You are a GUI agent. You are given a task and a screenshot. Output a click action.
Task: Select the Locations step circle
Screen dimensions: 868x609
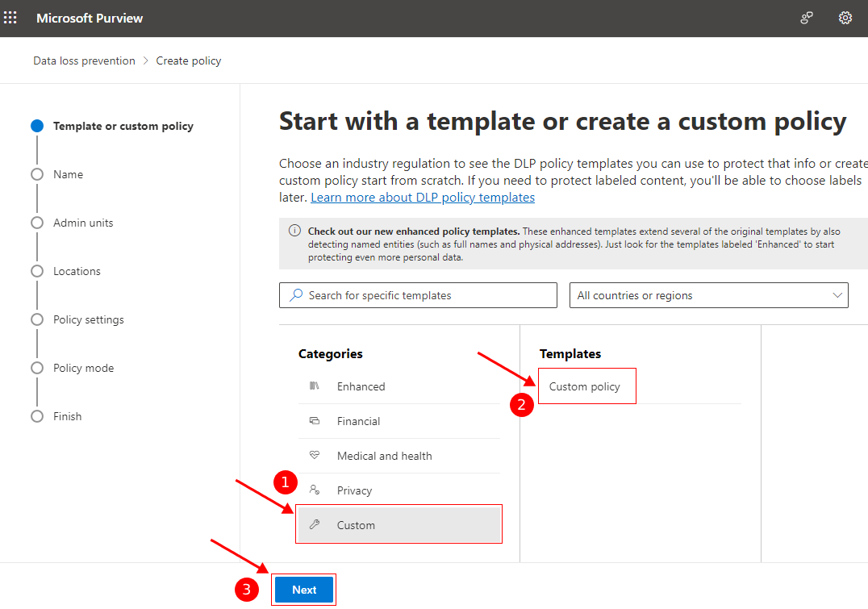click(x=36, y=271)
